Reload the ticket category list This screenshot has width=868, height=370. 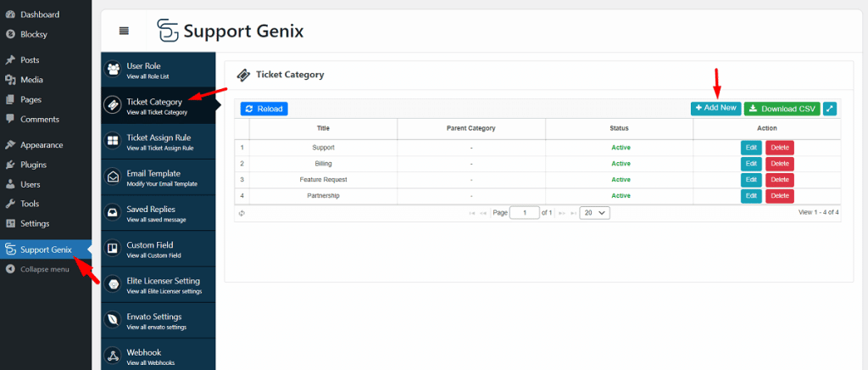[x=264, y=109]
